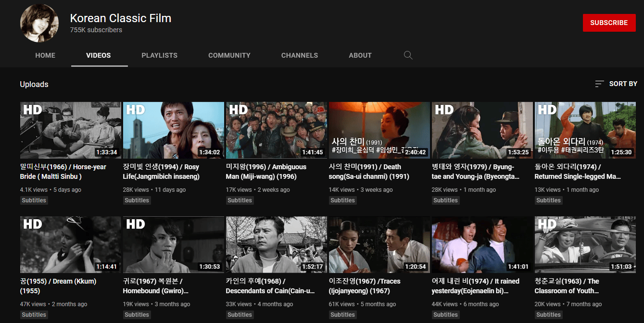644x323 pixels.
Task: Open the Channels tab
Action: pos(299,55)
